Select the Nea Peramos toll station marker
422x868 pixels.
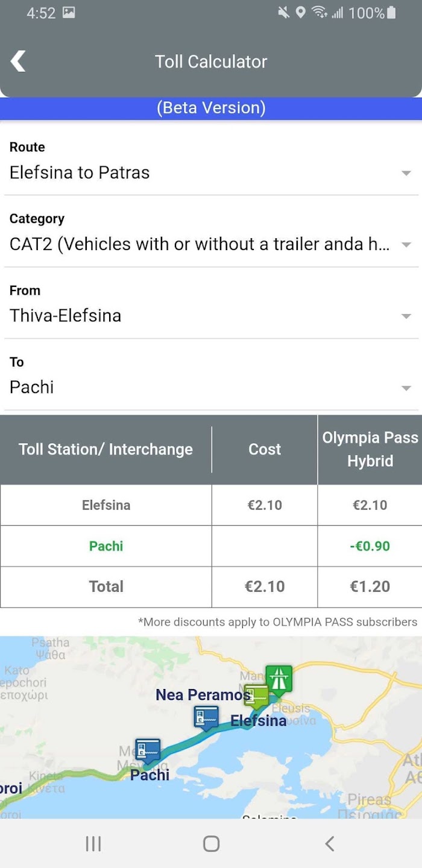click(x=206, y=718)
